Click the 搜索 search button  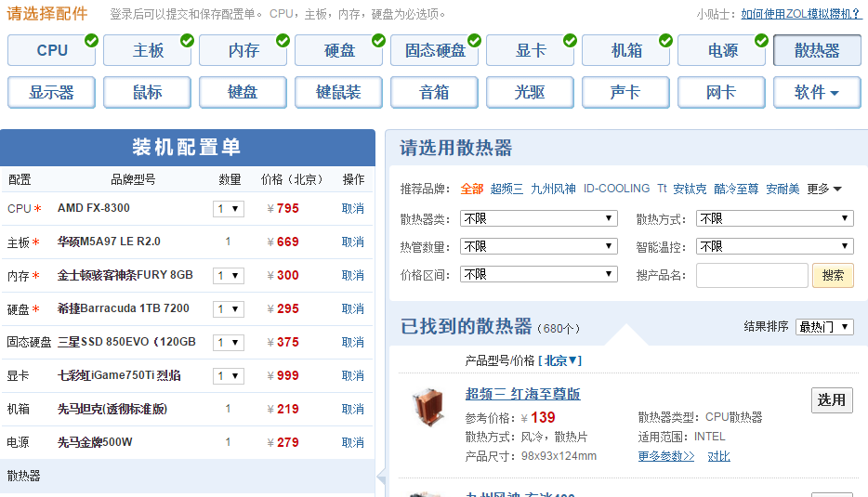point(833,275)
